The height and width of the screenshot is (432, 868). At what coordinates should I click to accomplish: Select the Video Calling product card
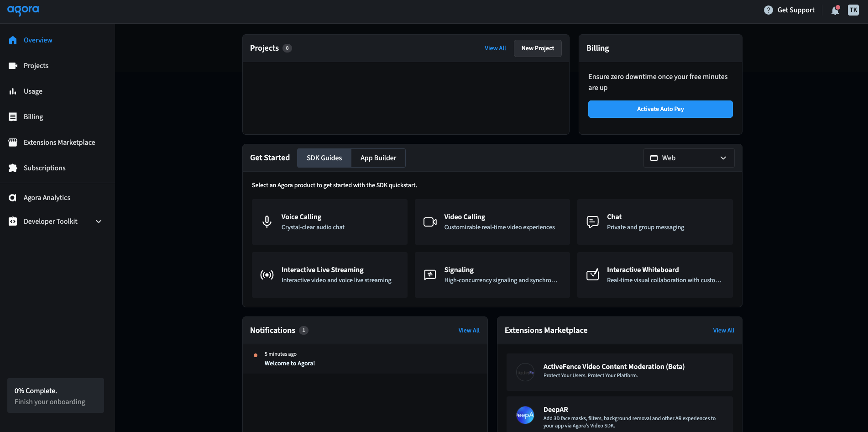pos(492,222)
